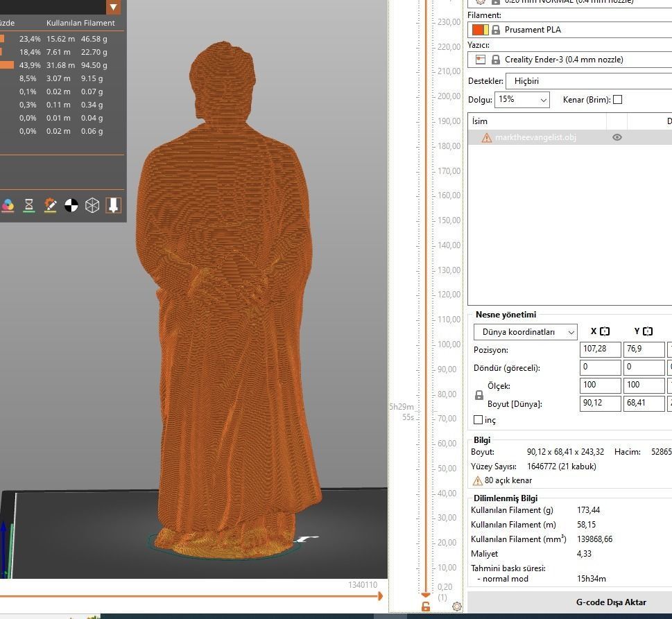
Task: Click the 43,9% row in the filament legend
Action: pos(62,65)
